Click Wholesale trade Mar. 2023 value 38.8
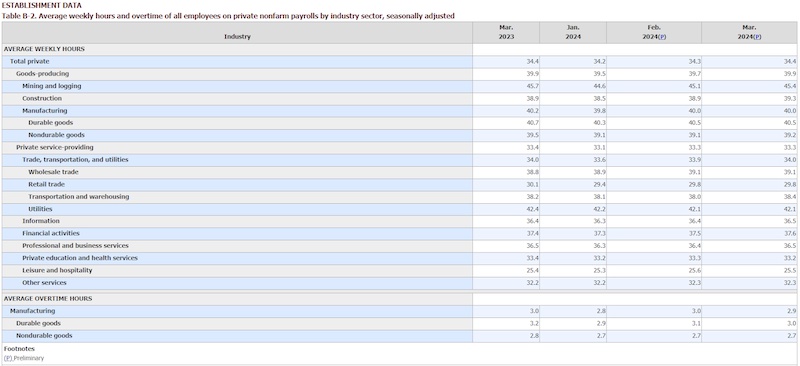Viewport: 800px width, 366px height. point(532,172)
